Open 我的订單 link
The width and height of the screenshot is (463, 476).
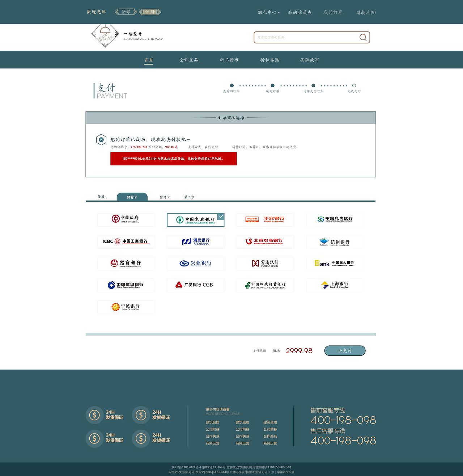tap(333, 12)
